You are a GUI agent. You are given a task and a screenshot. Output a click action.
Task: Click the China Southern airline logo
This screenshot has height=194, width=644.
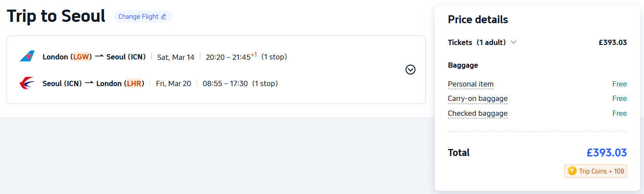[x=27, y=56]
